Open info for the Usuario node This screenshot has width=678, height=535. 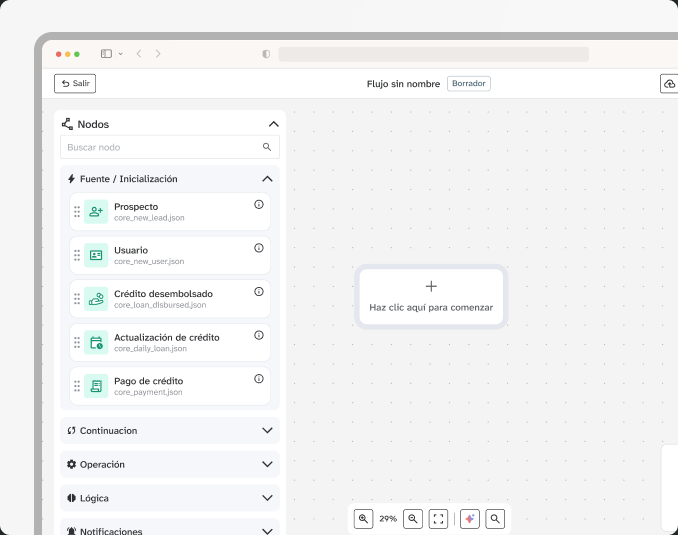tap(259, 248)
